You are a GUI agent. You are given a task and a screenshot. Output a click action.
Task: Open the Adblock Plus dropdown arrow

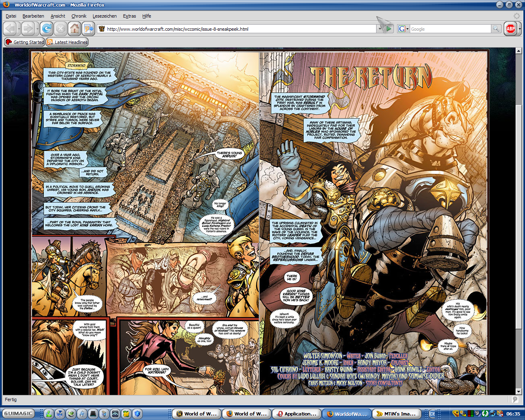tap(520, 29)
